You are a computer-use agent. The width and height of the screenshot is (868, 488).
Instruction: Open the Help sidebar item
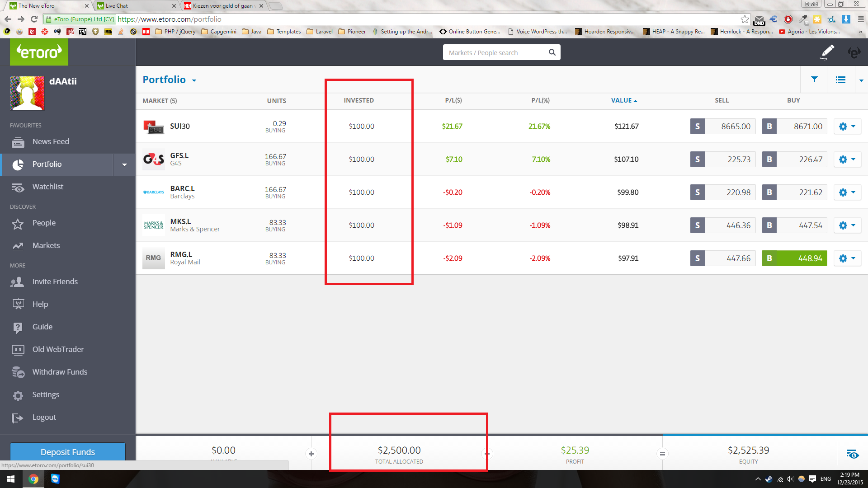point(40,304)
